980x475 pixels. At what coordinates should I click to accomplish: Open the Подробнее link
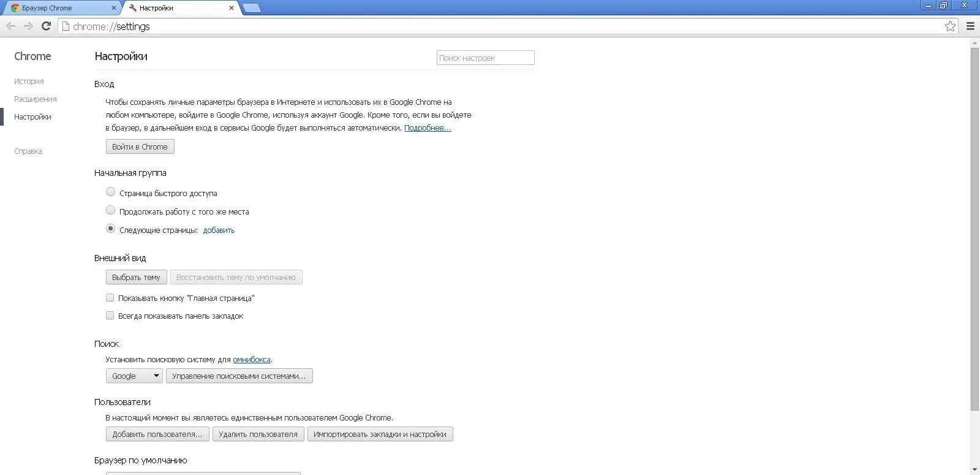coord(428,127)
